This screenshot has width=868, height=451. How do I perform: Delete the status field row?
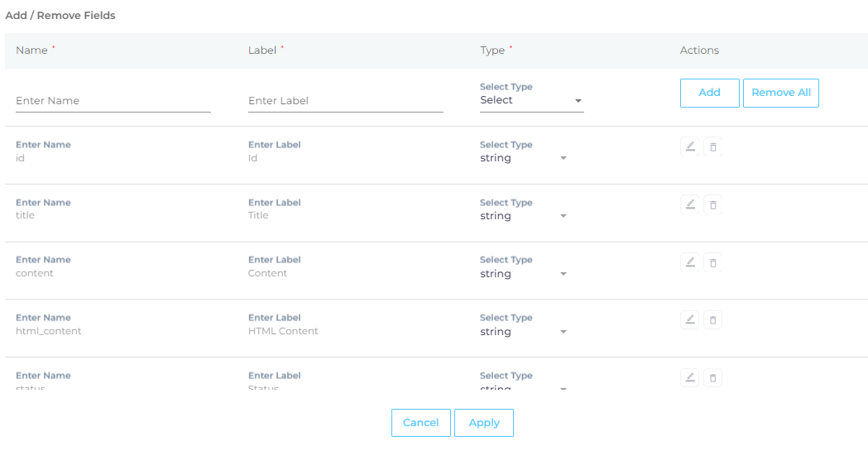pos(712,377)
